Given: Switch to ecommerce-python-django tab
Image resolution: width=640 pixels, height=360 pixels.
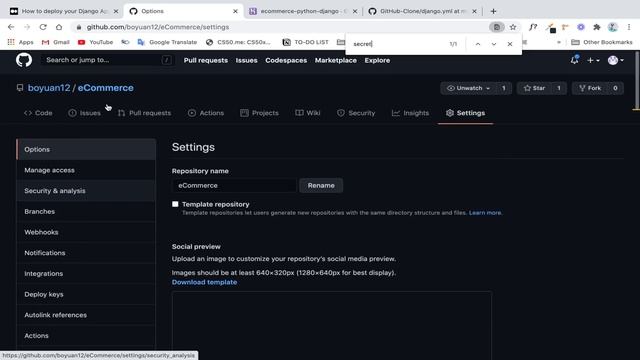Looking at the screenshot, I should tap(304, 11).
